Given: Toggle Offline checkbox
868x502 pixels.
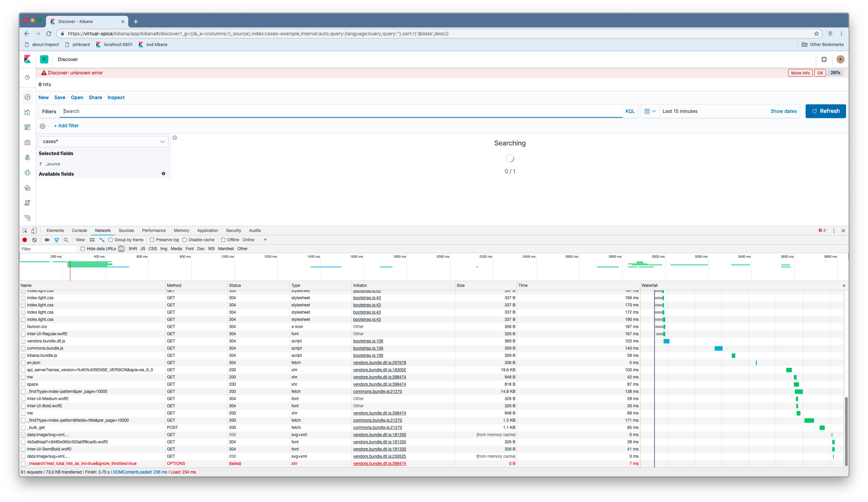Looking at the screenshot, I should [223, 240].
